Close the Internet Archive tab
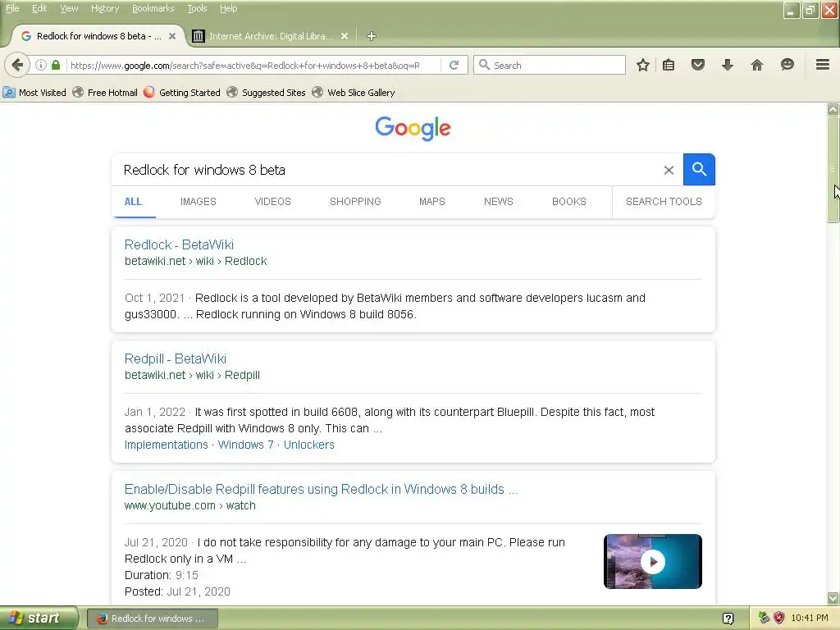This screenshot has width=840, height=630. [345, 36]
